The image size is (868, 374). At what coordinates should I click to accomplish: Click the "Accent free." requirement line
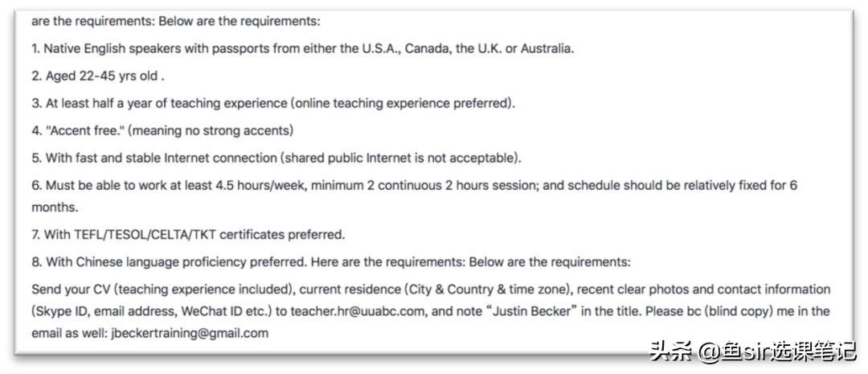click(x=162, y=129)
